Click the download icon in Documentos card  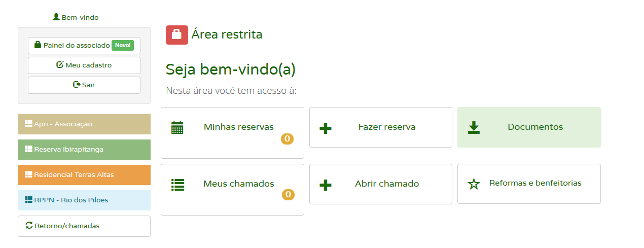coord(474,127)
